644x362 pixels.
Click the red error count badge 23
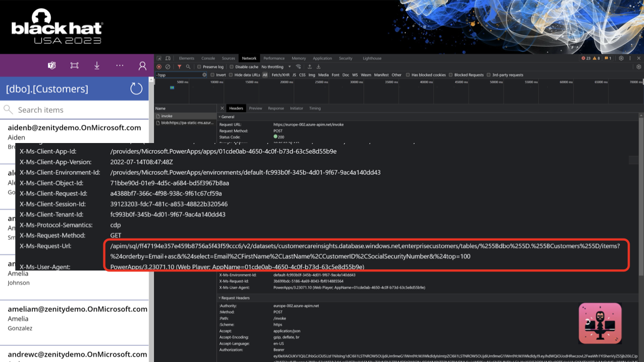[586, 58]
